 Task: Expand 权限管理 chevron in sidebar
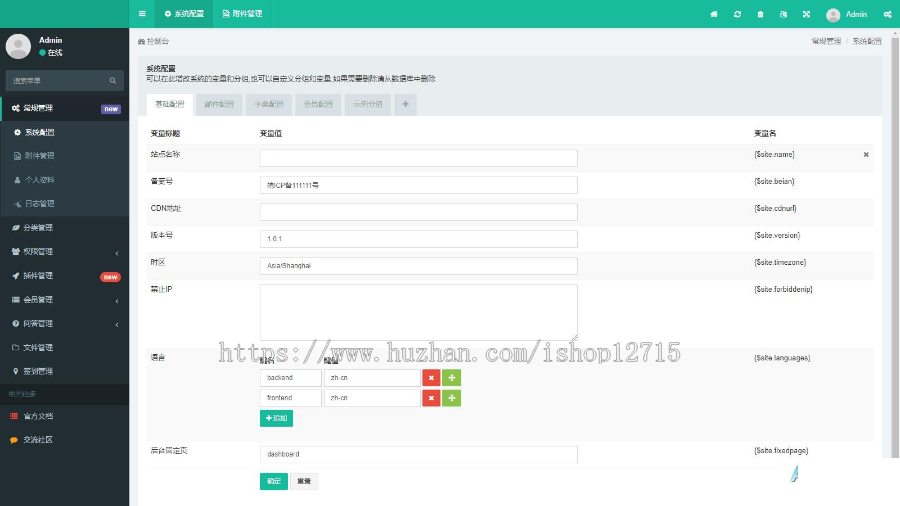coord(117,252)
